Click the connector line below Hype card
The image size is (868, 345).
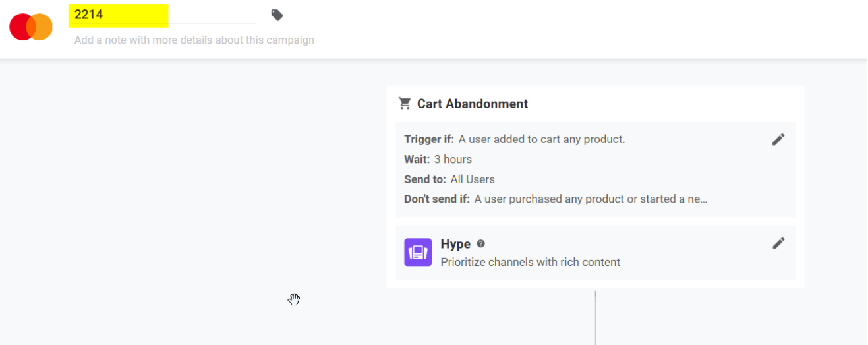point(595,317)
